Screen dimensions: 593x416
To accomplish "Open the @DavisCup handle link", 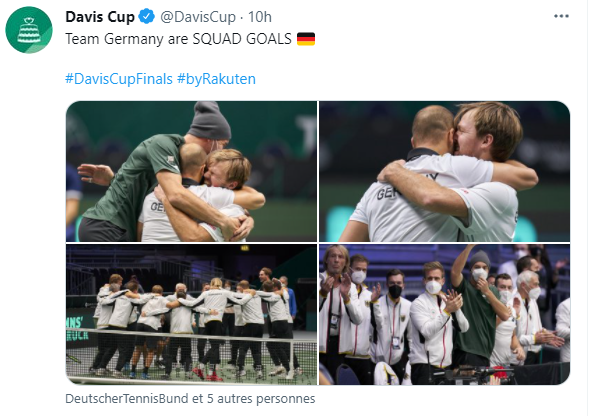I will (198, 17).
